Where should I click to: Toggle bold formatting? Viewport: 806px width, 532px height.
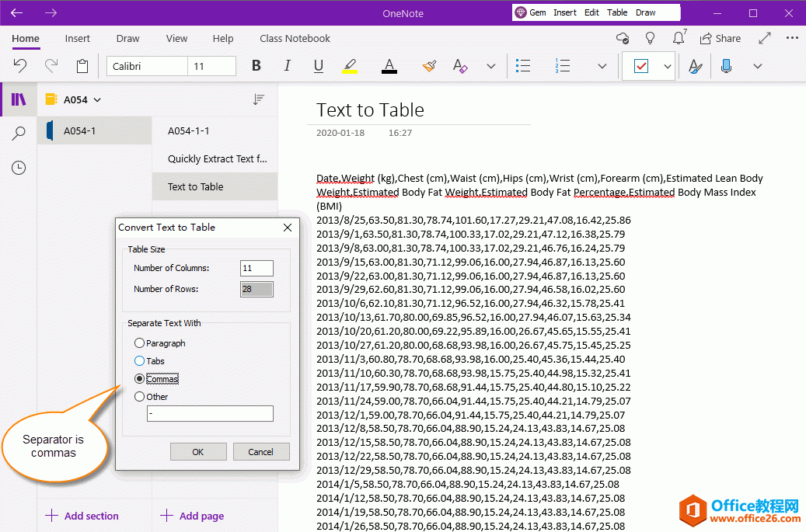click(x=256, y=66)
